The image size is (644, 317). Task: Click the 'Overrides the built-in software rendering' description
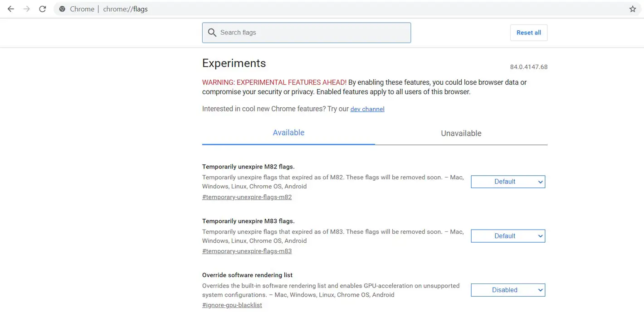point(331,290)
